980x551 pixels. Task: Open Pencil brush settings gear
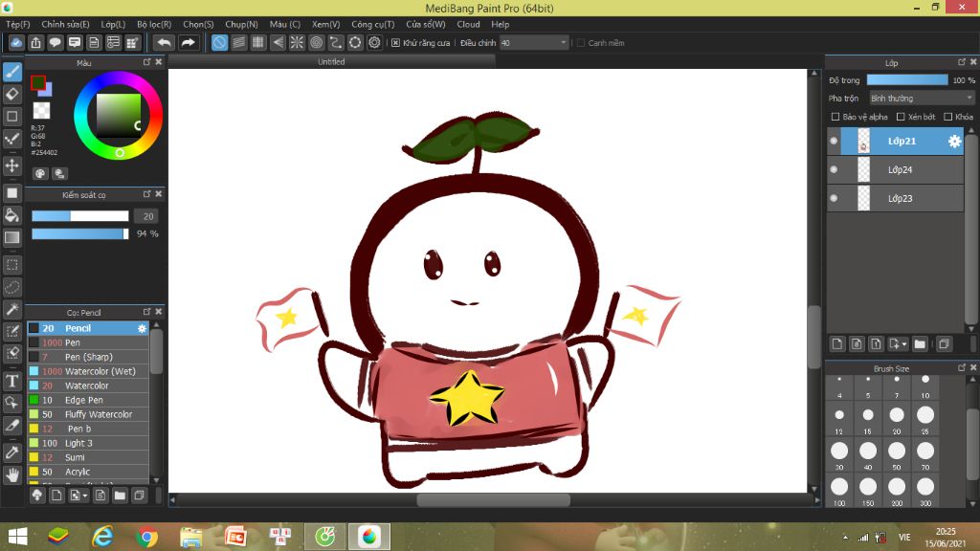coord(142,328)
